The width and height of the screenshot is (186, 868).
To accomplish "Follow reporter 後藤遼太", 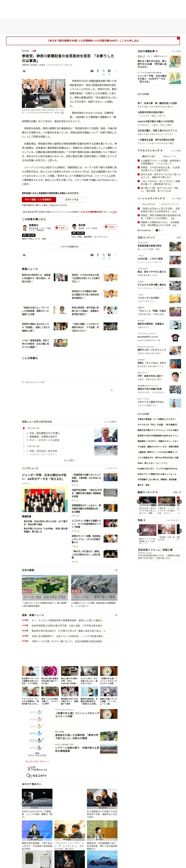I will (x=61, y=228).
